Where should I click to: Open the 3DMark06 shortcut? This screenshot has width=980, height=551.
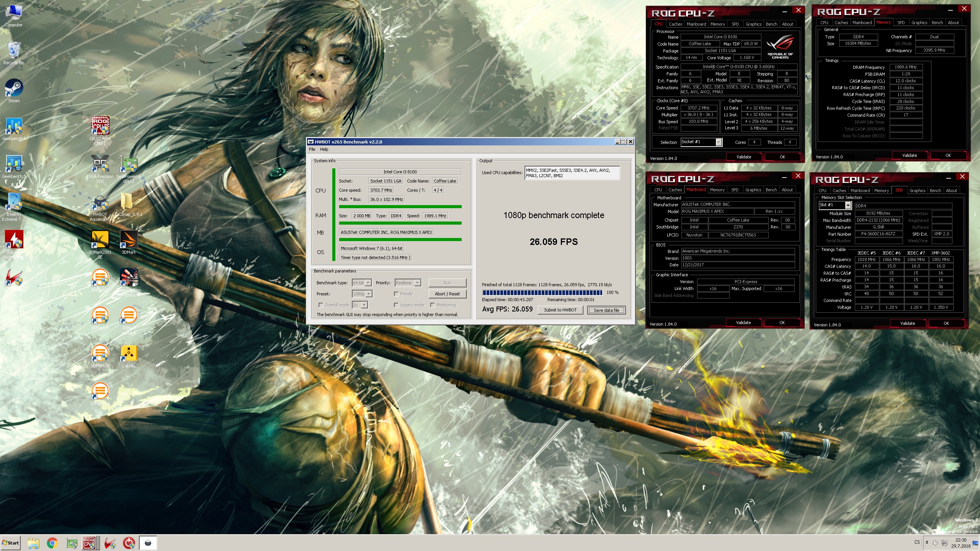tap(100, 356)
